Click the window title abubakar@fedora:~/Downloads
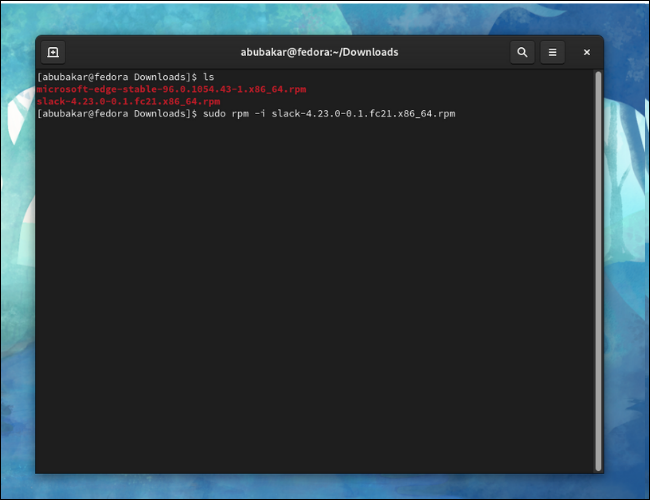This screenshot has height=500, width=650. click(x=320, y=52)
